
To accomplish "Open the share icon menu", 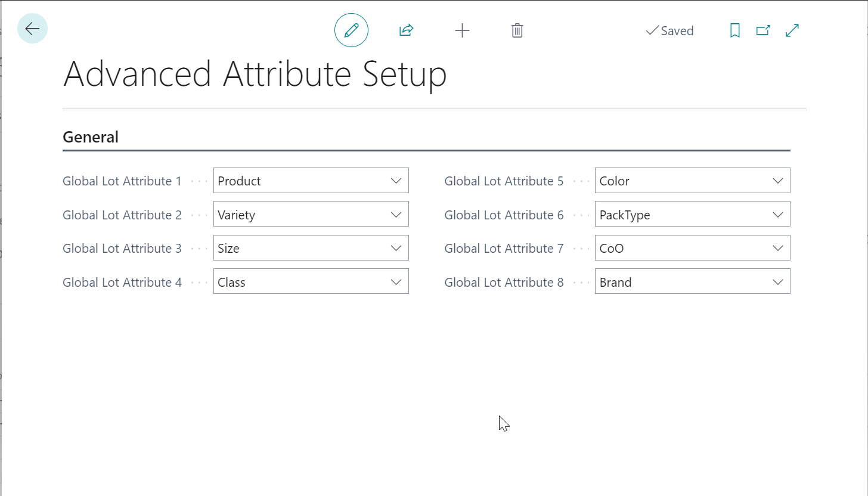I will click(x=406, y=30).
